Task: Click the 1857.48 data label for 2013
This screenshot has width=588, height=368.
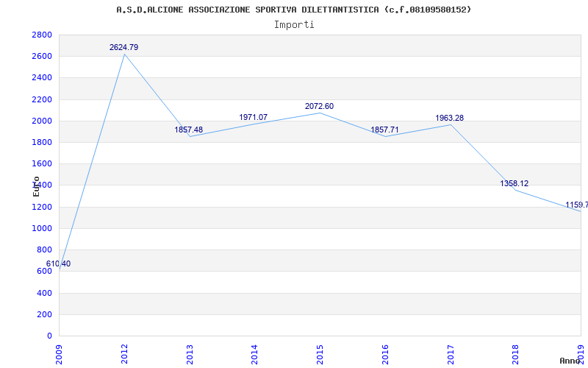Action: tap(189, 130)
